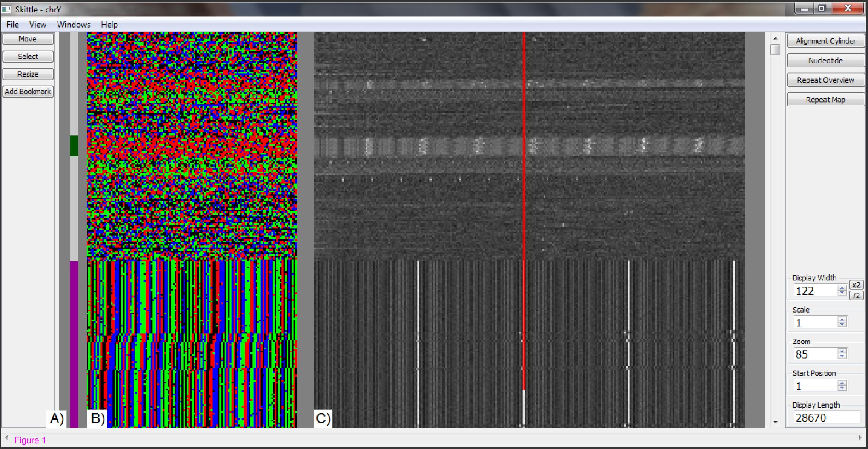Screen dimensions: 868x449
Task: Click the horizontal scrollbar right arrow
Action: click(x=860, y=438)
